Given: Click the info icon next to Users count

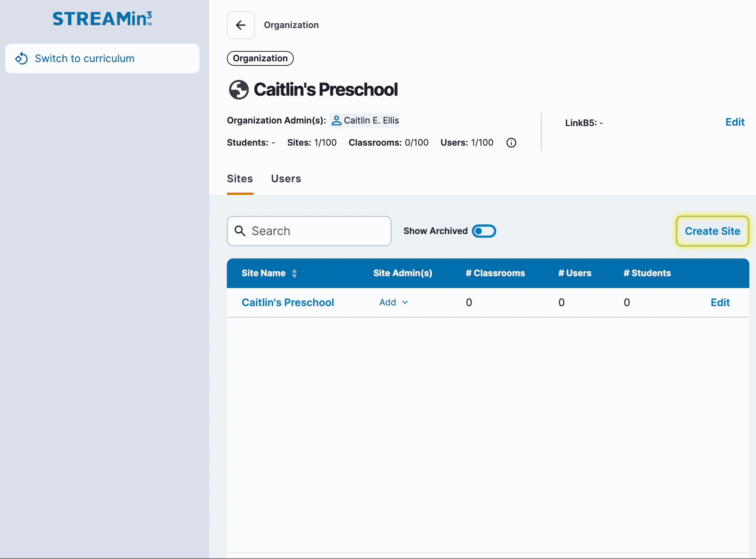Looking at the screenshot, I should click(511, 143).
